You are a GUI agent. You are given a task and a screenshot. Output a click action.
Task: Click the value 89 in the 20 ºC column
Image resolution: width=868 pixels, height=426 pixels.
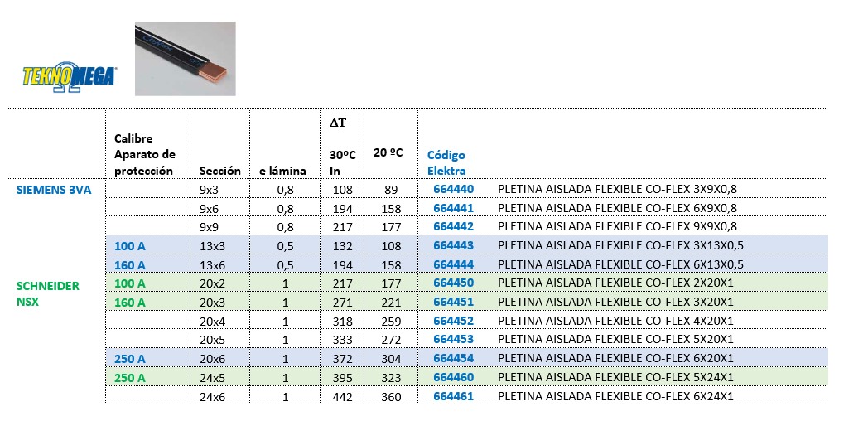391,190
